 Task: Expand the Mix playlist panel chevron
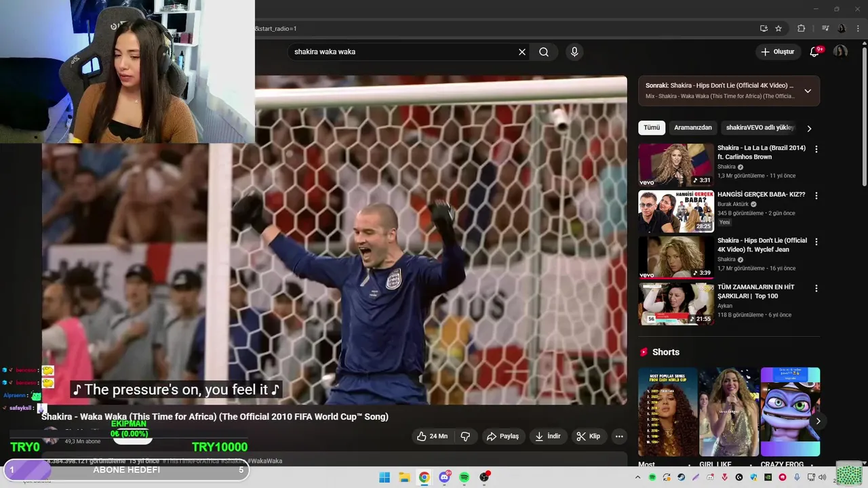pos(808,91)
